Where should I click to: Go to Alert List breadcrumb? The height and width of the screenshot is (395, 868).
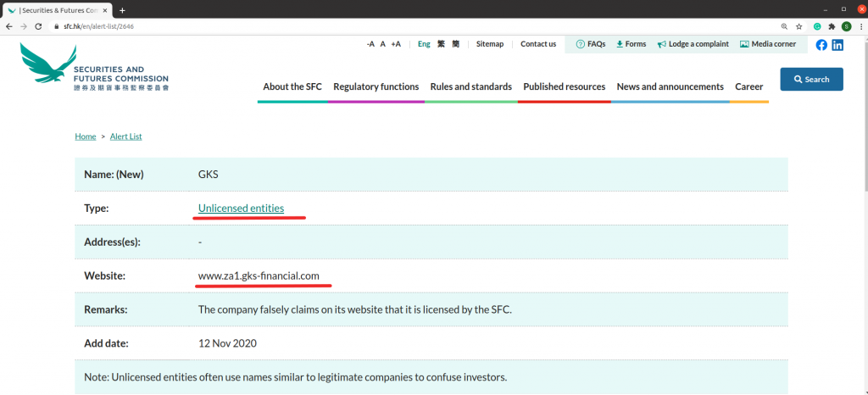point(125,136)
